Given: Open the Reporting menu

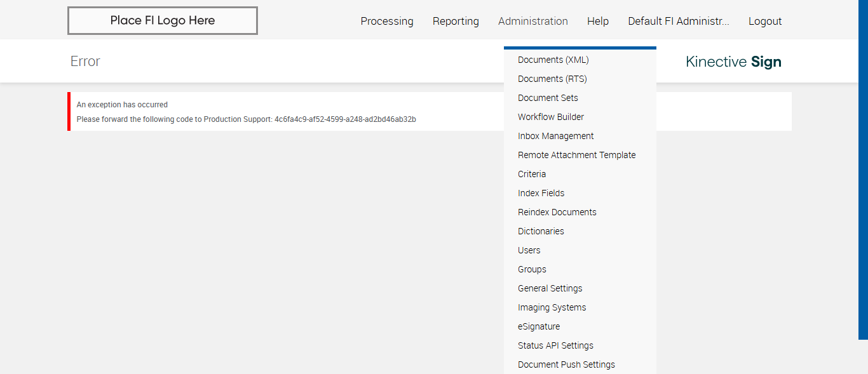Looking at the screenshot, I should [x=456, y=21].
